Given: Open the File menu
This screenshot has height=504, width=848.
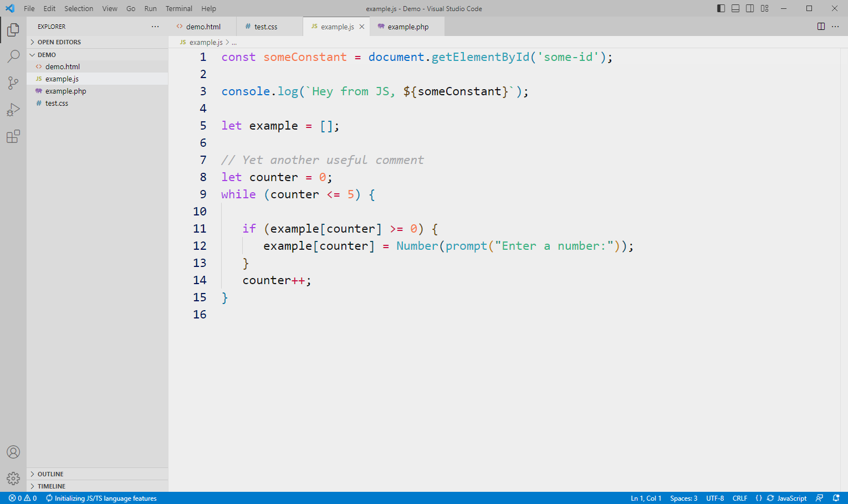Looking at the screenshot, I should 29,8.
